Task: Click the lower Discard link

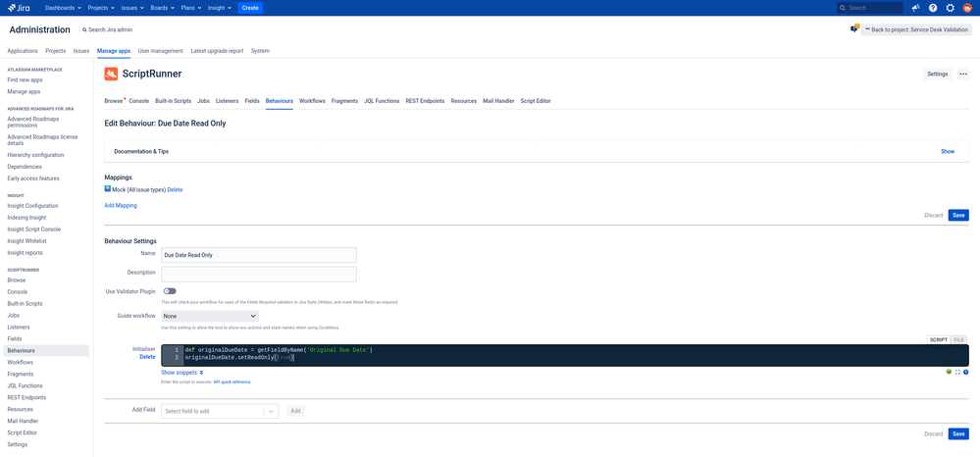Action: 934,433
